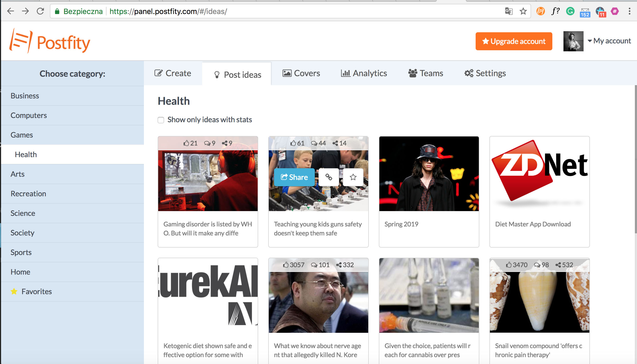
Task: Favorite the guns safety card with star
Action: tap(353, 177)
